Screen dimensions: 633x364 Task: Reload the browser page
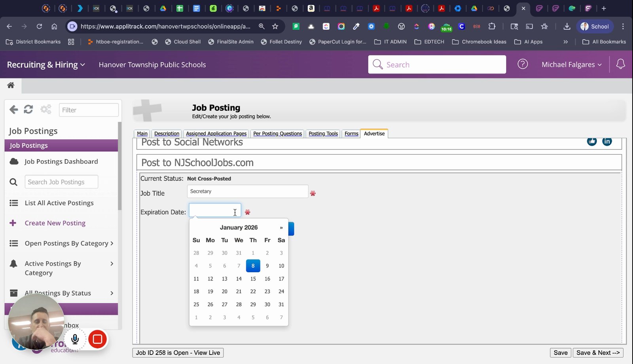(x=39, y=27)
